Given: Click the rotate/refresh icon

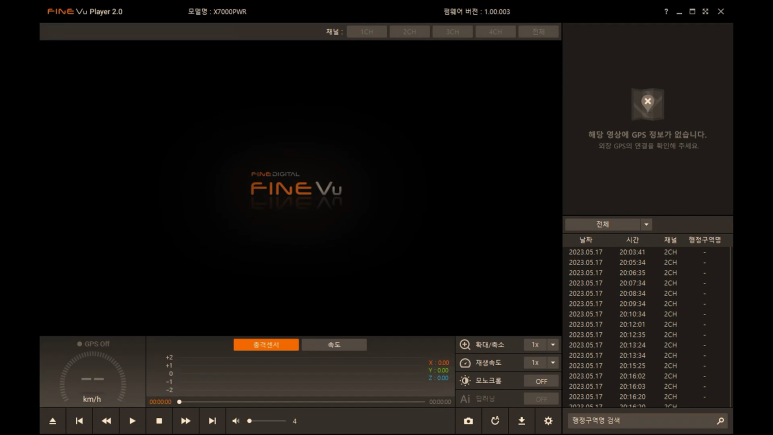Looking at the screenshot, I should tap(495, 421).
